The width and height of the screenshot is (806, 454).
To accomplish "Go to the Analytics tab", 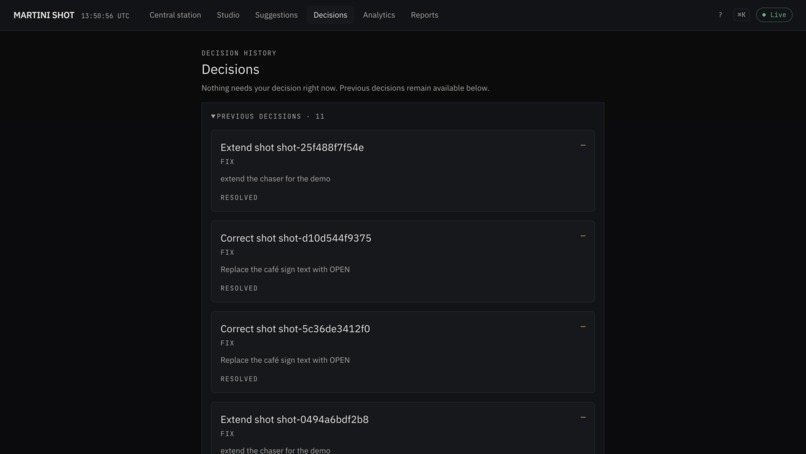I will [379, 15].
